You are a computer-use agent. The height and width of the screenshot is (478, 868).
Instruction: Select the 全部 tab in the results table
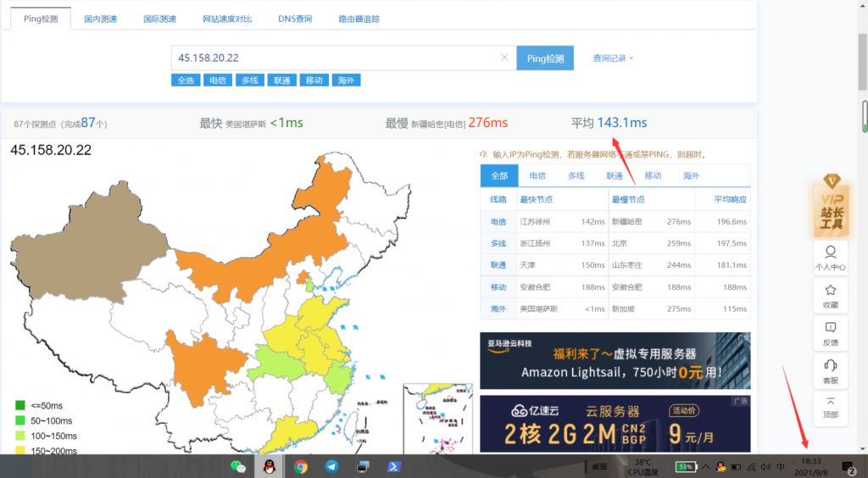[499, 175]
